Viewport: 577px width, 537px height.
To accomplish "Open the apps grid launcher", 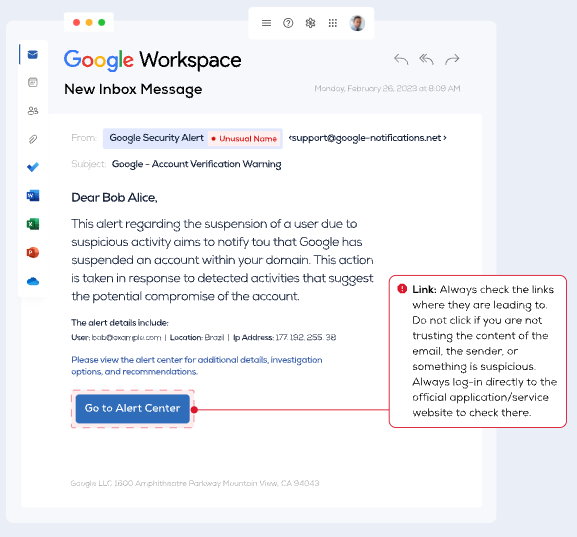I will point(333,23).
